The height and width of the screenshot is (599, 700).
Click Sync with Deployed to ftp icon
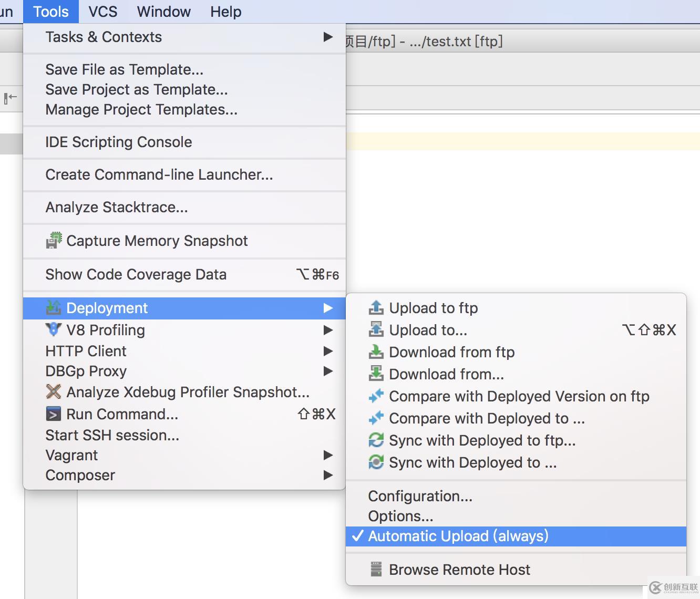coord(376,440)
